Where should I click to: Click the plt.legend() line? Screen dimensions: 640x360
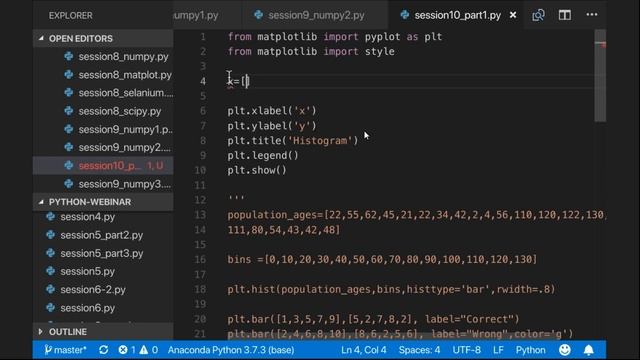pyautogui.click(x=263, y=155)
